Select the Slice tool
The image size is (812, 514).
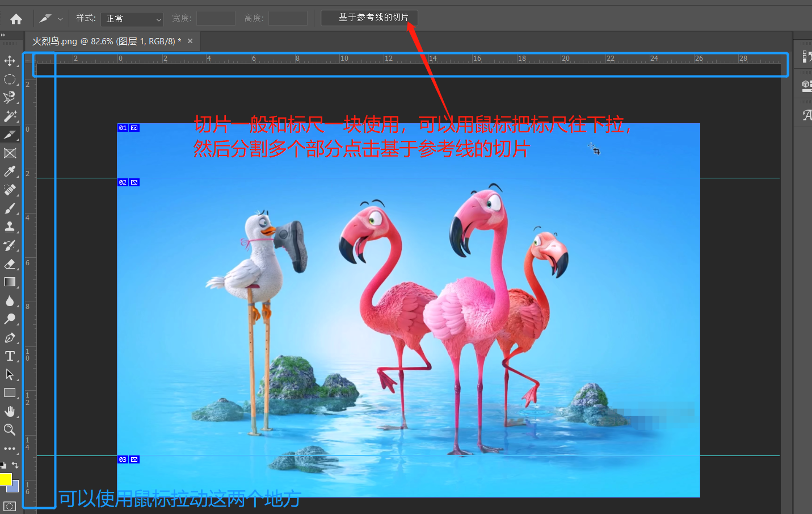(x=10, y=135)
